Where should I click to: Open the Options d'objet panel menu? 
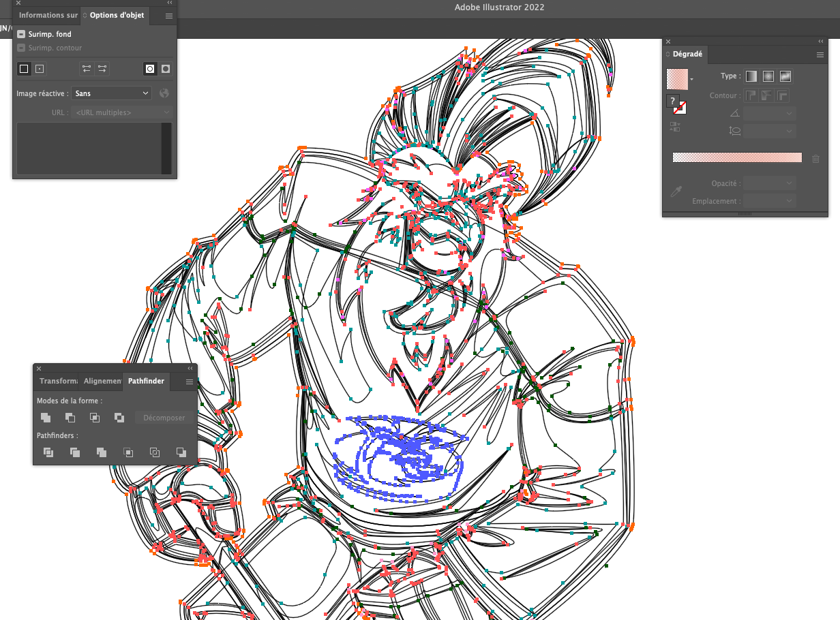(x=169, y=15)
